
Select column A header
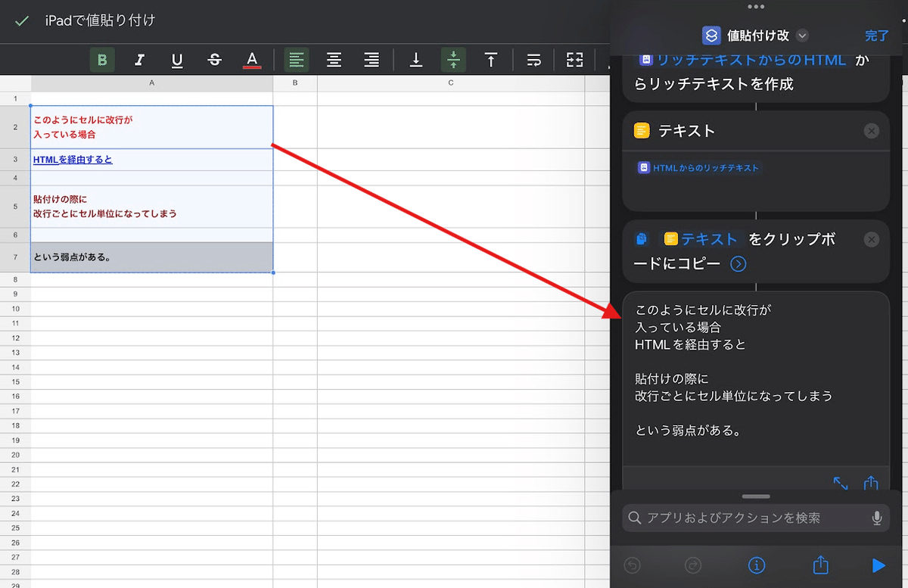pyautogui.click(x=152, y=82)
